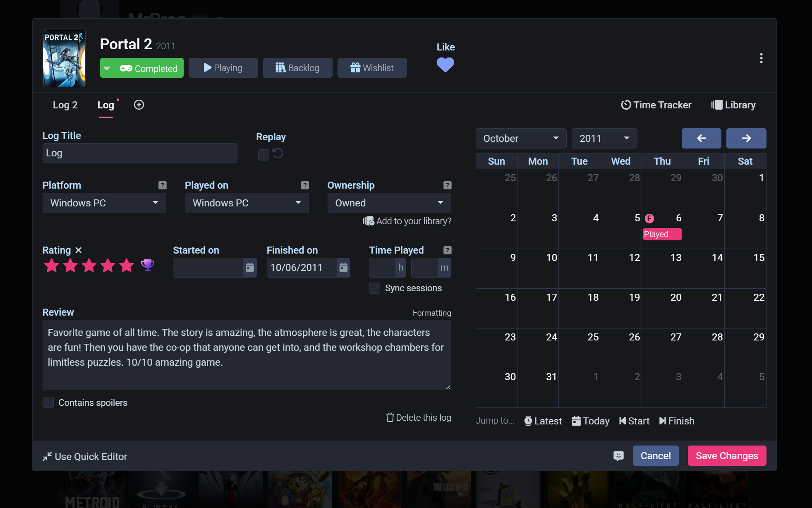Click the Finished on date field
Image resolution: width=812 pixels, height=508 pixels.
tap(302, 268)
